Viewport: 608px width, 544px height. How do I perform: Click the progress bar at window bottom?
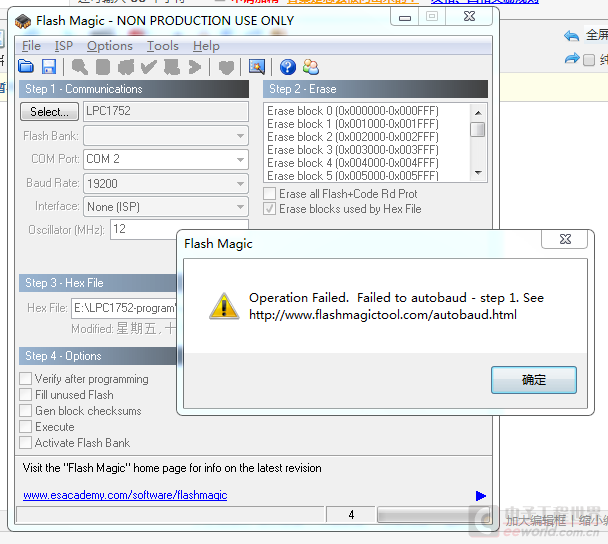433,515
